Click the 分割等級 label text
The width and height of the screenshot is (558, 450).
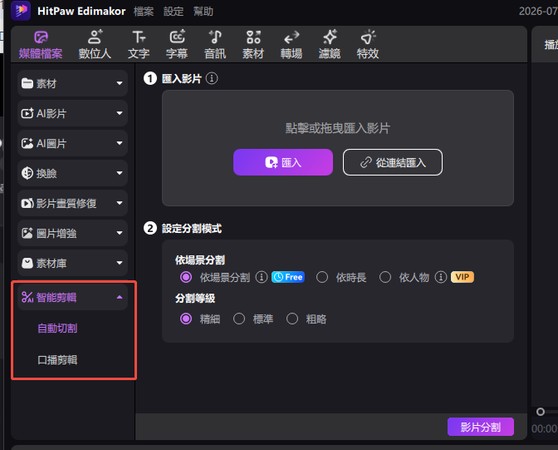point(195,298)
